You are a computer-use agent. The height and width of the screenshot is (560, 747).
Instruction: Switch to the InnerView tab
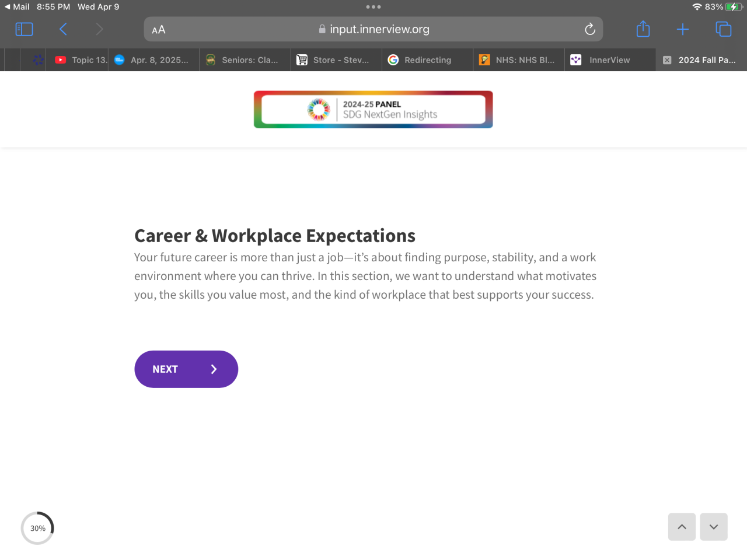pos(610,60)
